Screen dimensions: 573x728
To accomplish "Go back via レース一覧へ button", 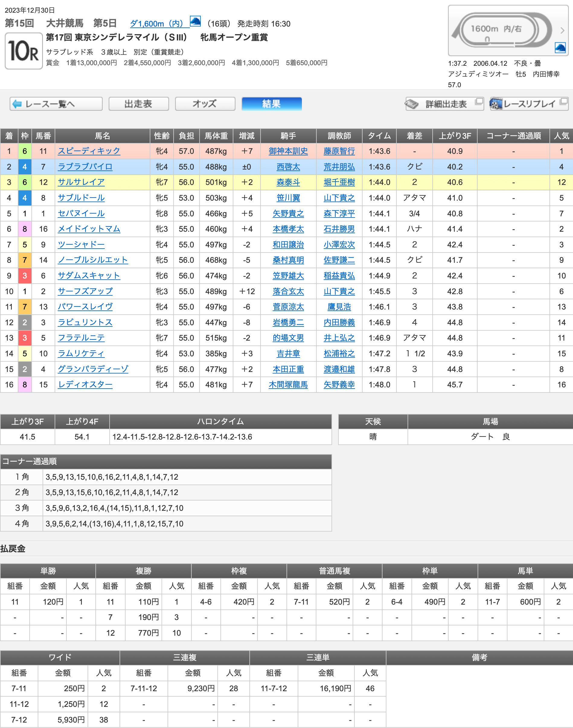I will coord(56,104).
